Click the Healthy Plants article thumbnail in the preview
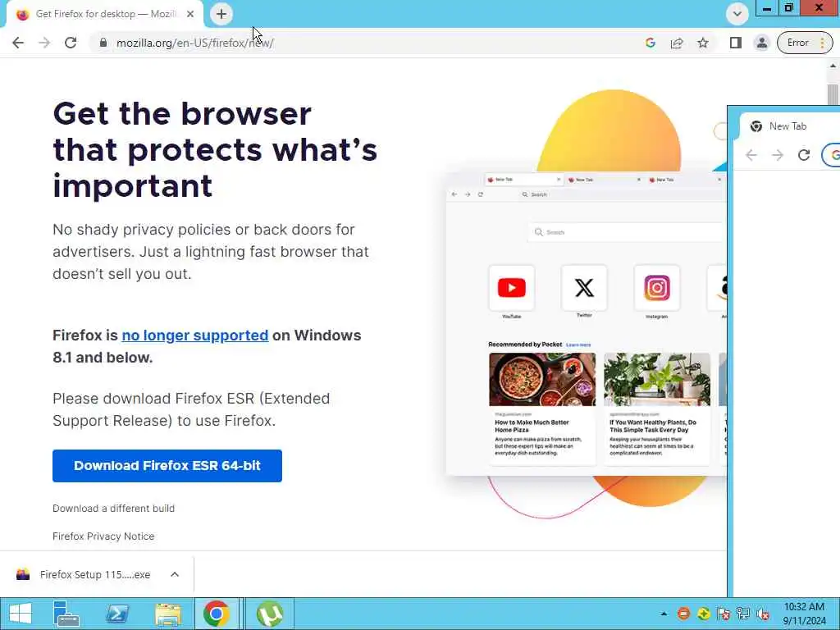The image size is (840, 630). [x=657, y=379]
